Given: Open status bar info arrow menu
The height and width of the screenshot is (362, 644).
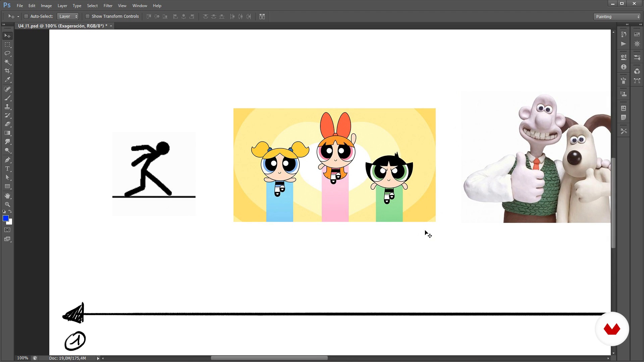Looking at the screenshot, I should click(98, 358).
